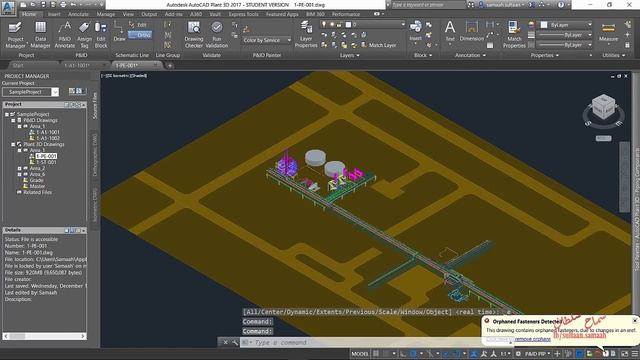
Task: Expand the Block panel flyout
Action: 423,56
